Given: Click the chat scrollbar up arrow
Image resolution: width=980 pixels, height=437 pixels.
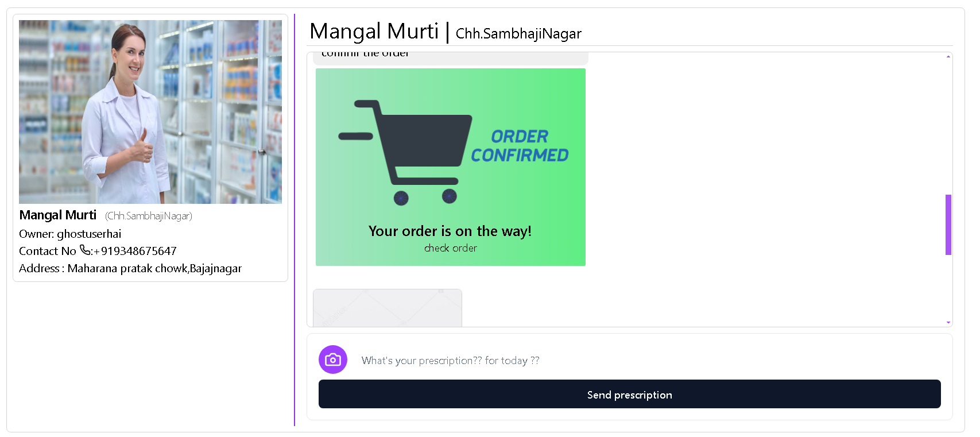Looking at the screenshot, I should tap(948, 56).
